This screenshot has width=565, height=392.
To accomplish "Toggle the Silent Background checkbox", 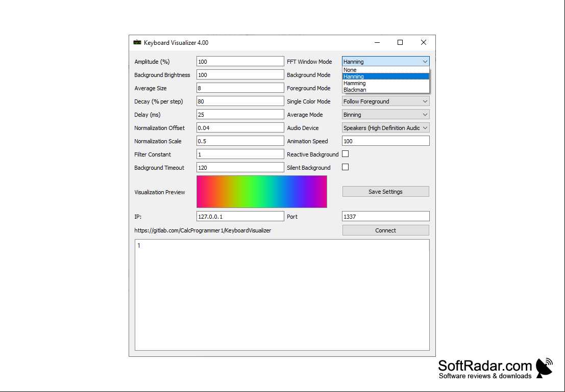I will click(345, 167).
